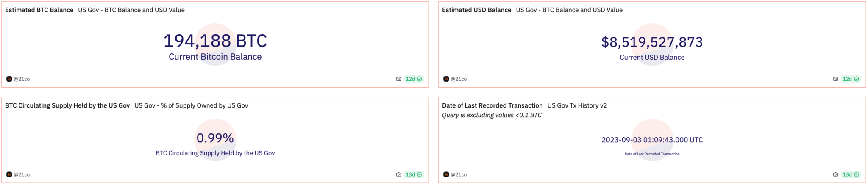Click 13d freshness badge in Last Transaction panel

(851, 174)
